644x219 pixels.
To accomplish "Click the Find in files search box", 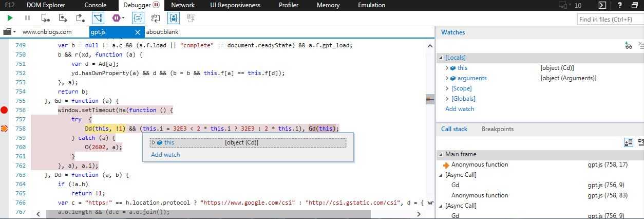I will tap(610, 19).
